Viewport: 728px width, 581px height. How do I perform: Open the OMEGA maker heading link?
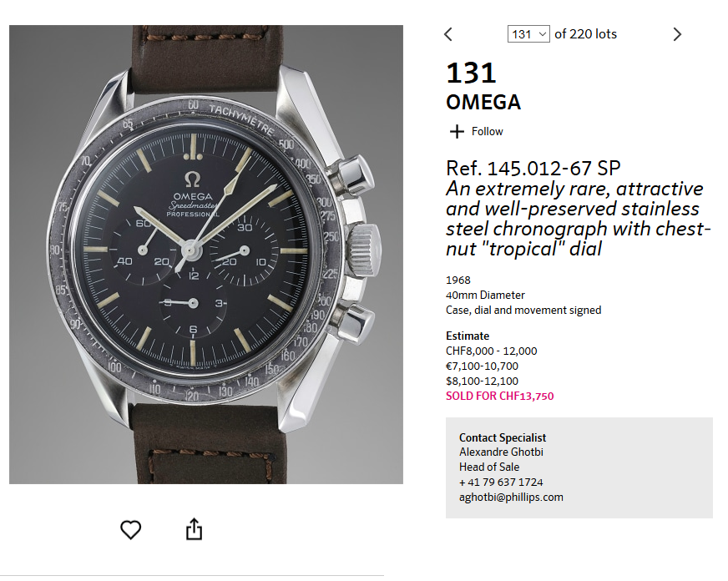coord(483,102)
